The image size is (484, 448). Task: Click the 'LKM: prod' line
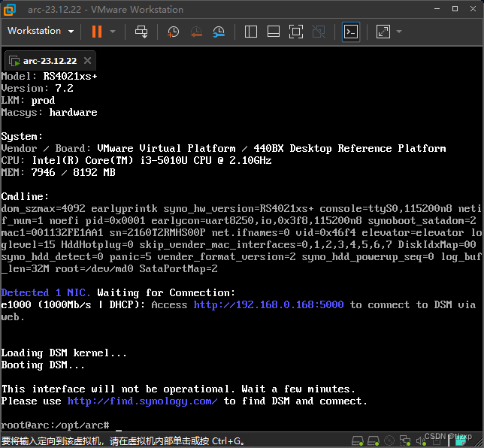pyautogui.click(x=28, y=100)
